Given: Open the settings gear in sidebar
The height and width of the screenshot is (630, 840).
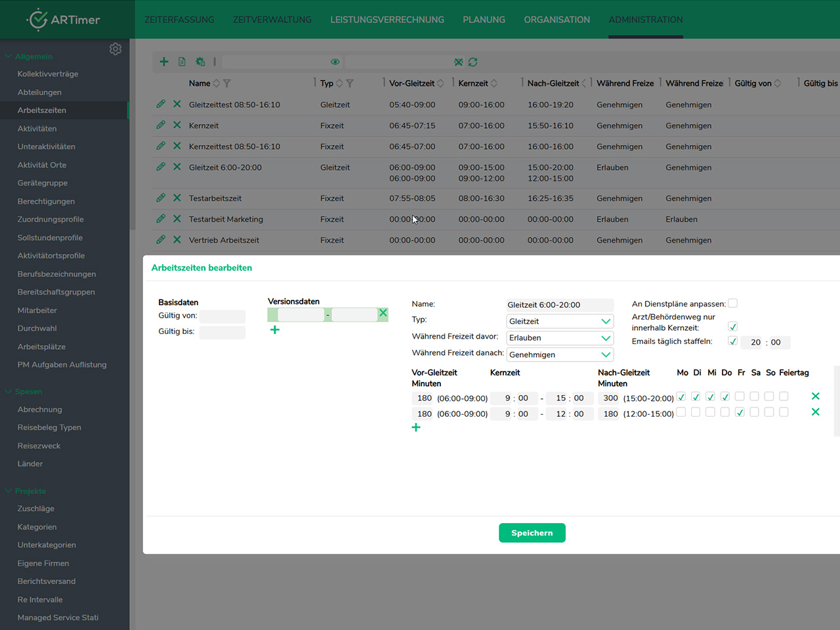Looking at the screenshot, I should click(x=115, y=49).
